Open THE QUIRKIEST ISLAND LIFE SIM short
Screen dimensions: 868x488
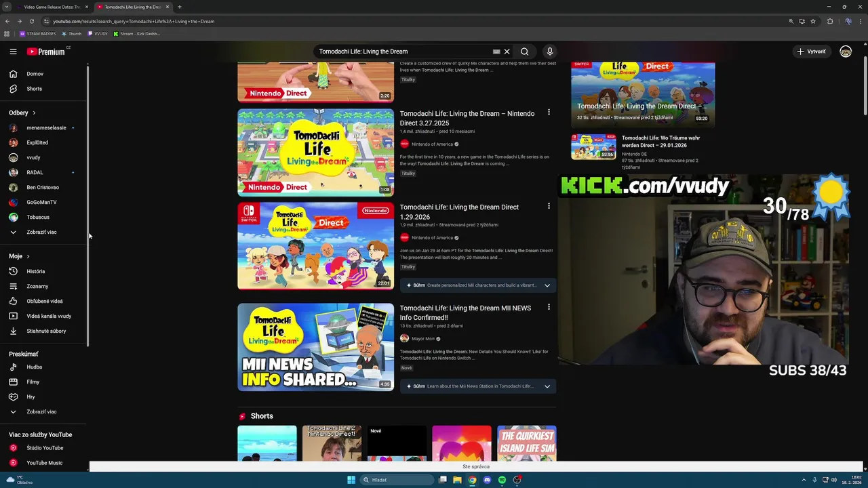click(x=527, y=443)
